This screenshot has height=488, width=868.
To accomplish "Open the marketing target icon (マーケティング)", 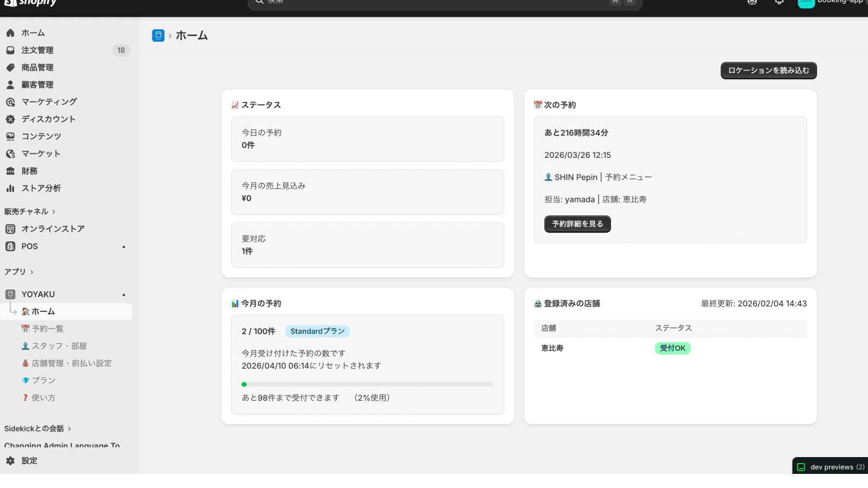I will point(10,102).
